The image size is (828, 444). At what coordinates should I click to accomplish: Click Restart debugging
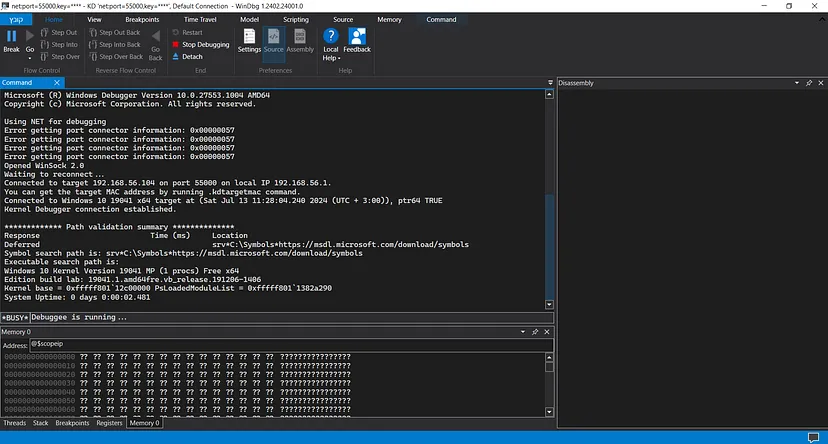(187, 32)
